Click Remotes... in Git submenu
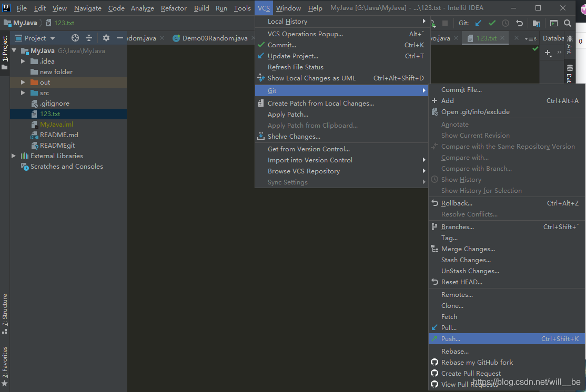586x392 pixels. [507, 295]
